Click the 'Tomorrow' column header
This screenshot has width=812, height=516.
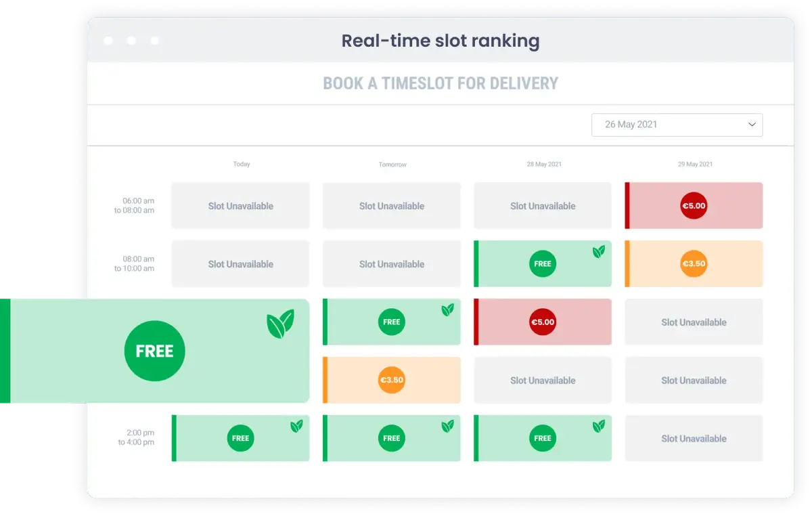[392, 165]
